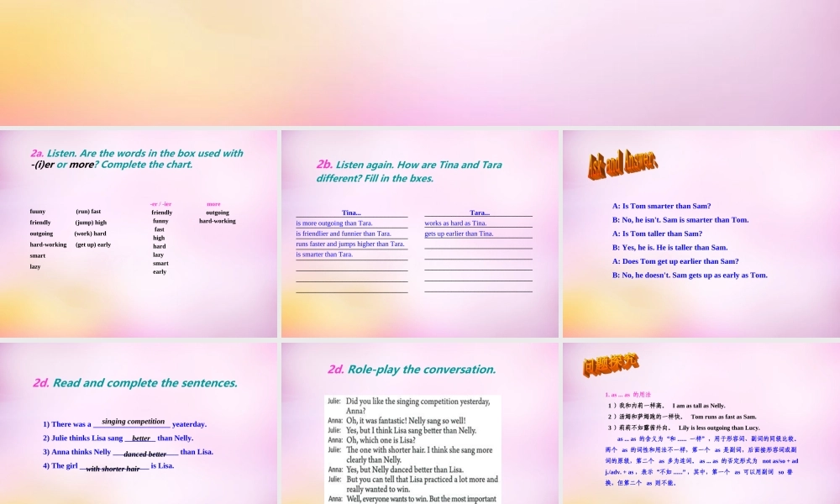
Task: Select the 'Tara...' table header
Action: pyautogui.click(x=478, y=213)
